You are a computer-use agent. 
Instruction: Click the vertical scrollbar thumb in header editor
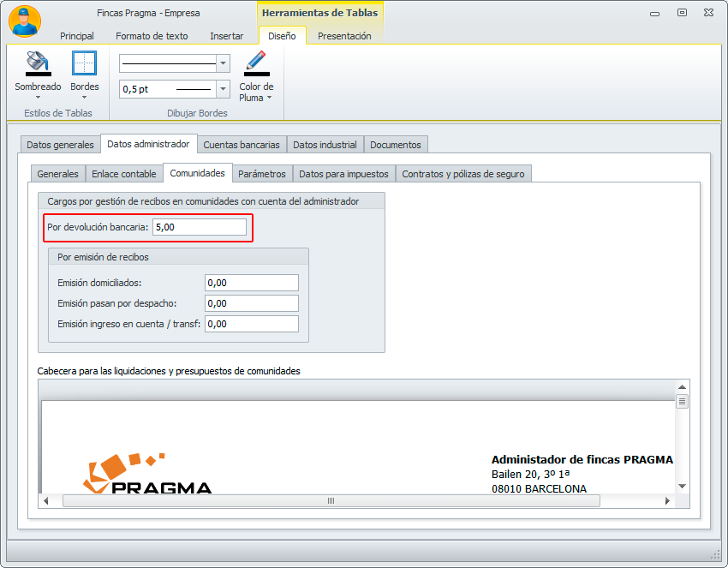click(682, 401)
